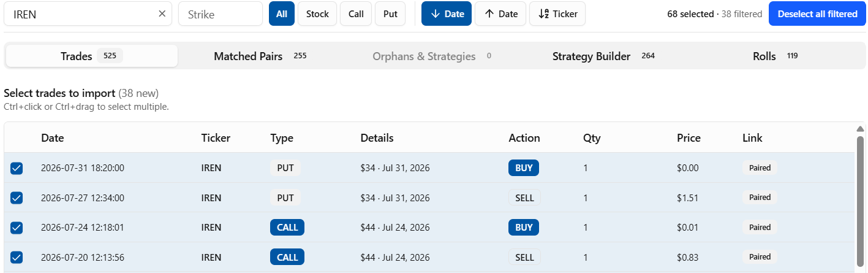
Task: Click the Action column header
Action: click(x=524, y=138)
